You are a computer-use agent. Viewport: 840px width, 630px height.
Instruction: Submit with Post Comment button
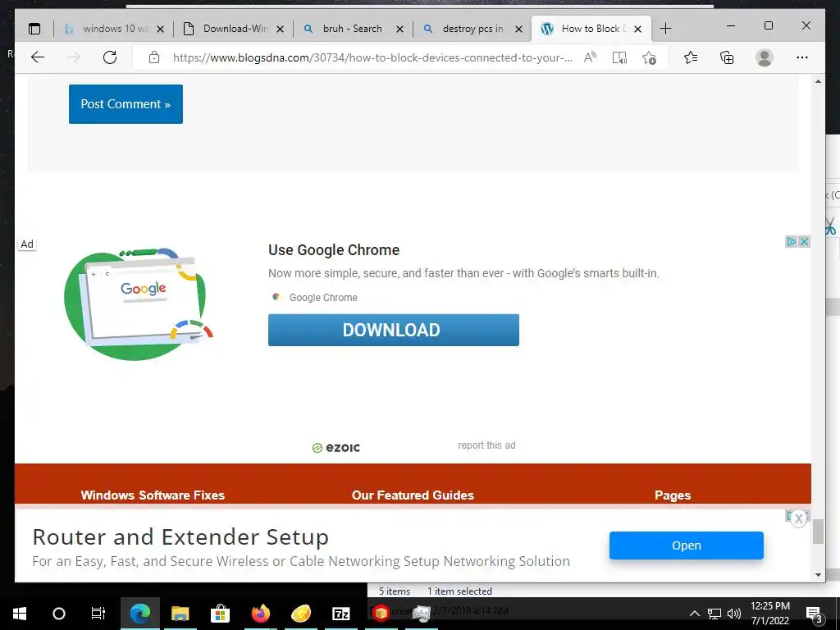click(x=126, y=104)
